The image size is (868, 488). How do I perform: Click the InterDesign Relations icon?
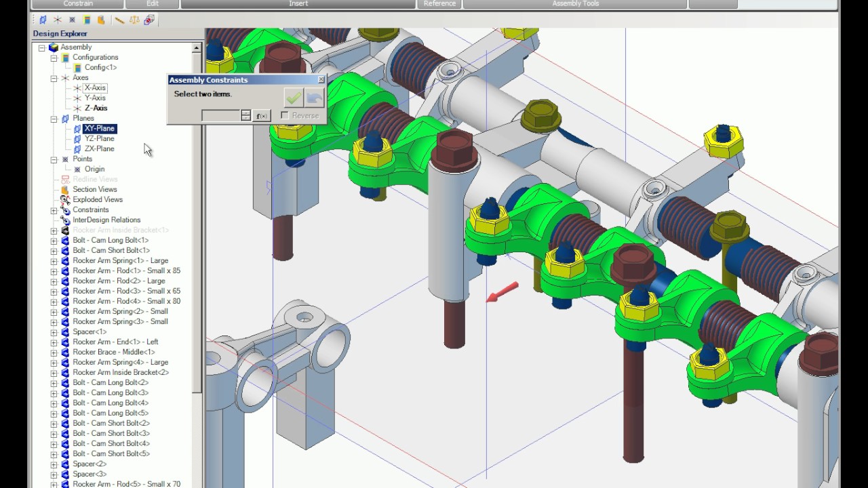coord(66,220)
